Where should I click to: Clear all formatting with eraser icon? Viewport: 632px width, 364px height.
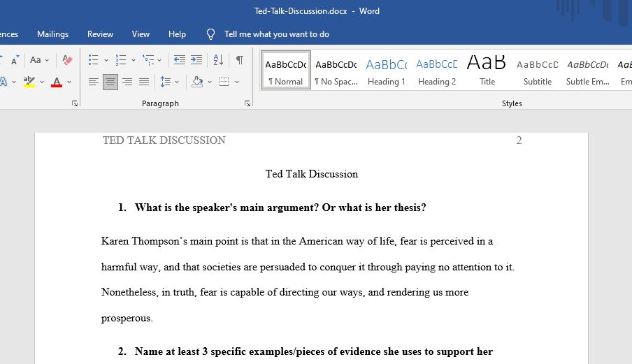click(67, 60)
